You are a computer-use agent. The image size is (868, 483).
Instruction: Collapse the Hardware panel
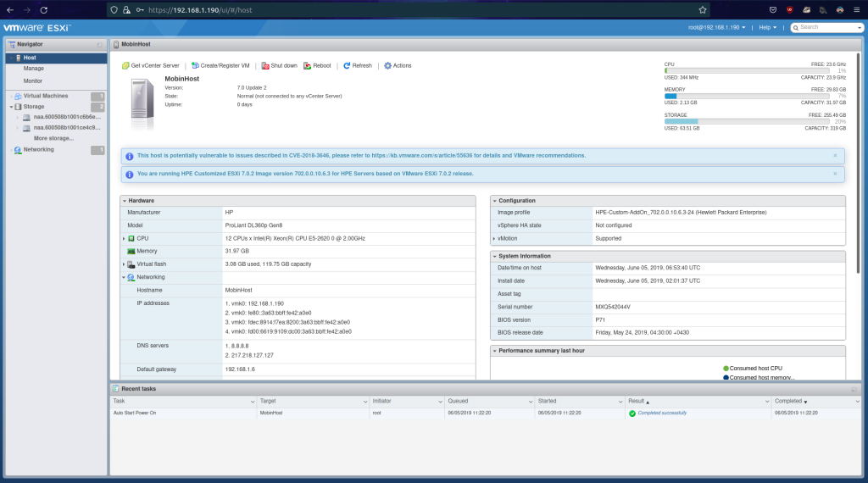tap(124, 201)
